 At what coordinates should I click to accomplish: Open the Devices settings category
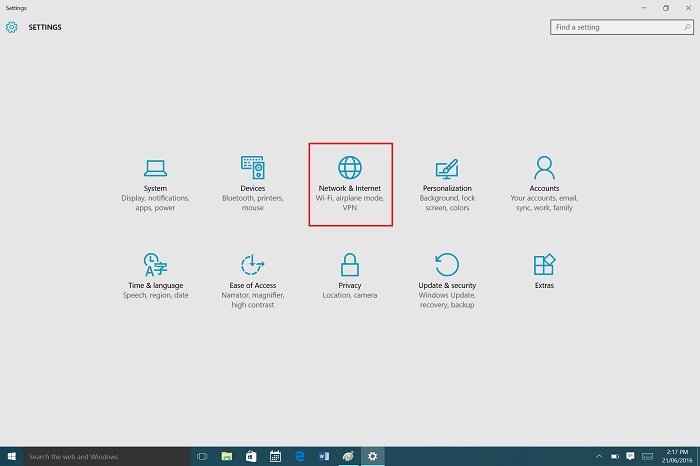(x=253, y=185)
